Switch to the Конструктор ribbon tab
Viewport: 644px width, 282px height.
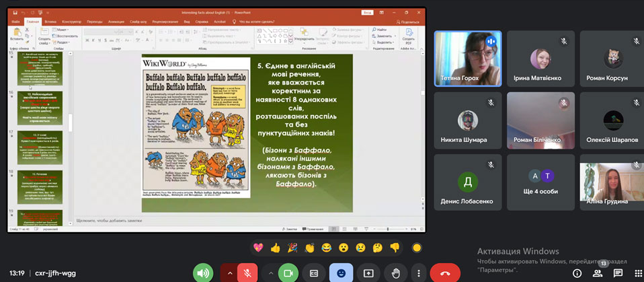(71, 22)
